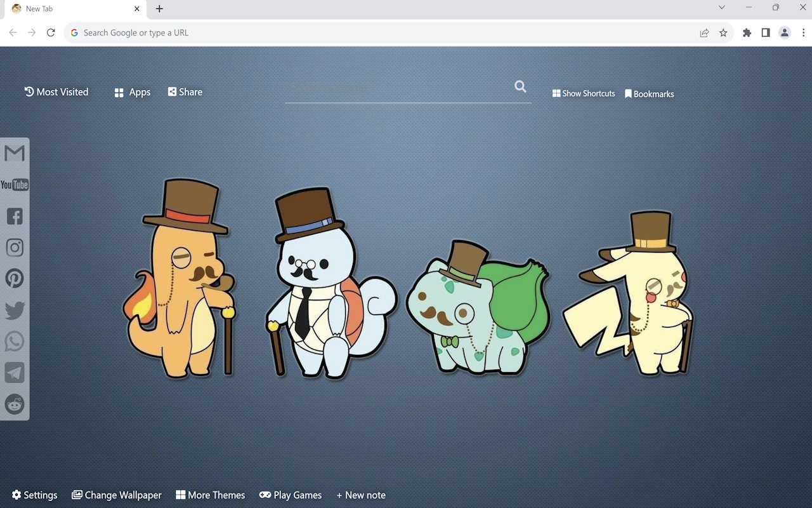This screenshot has height=508, width=812.
Task: Open Gmail from the sidebar
Action: (15, 153)
